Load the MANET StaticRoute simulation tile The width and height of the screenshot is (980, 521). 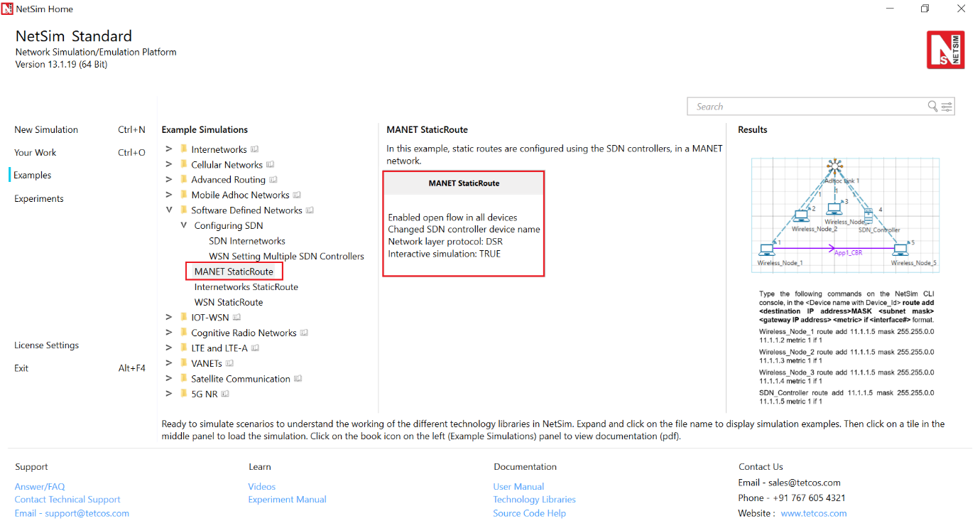pos(464,224)
